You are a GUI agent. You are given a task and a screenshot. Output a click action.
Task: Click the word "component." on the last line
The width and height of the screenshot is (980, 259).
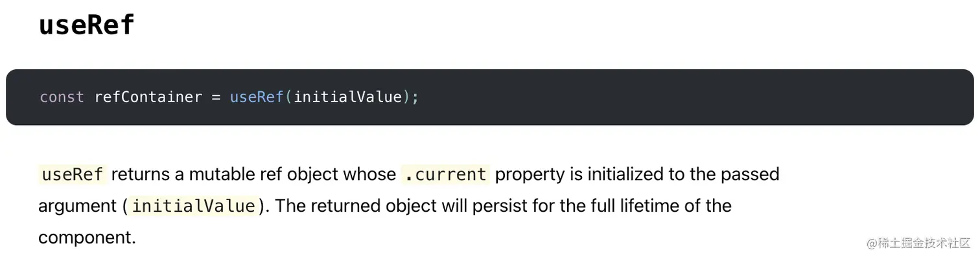pyautogui.click(x=87, y=238)
